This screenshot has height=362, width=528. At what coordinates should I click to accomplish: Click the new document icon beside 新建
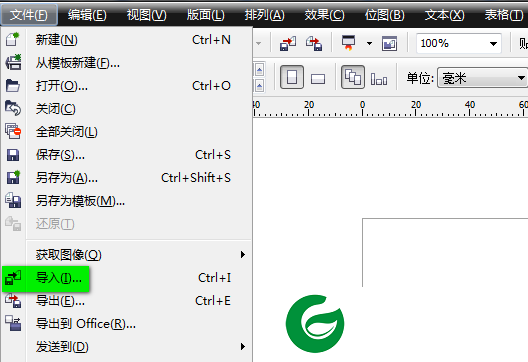pos(13,39)
